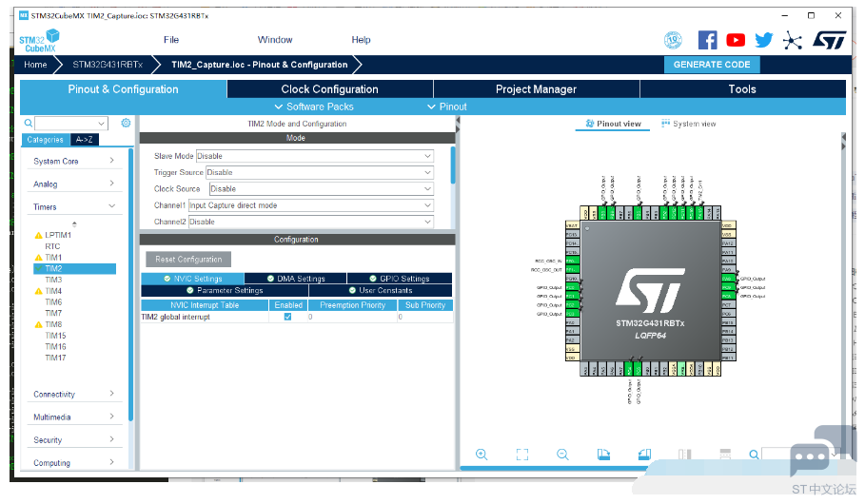Open the User Constants tab

(x=381, y=291)
